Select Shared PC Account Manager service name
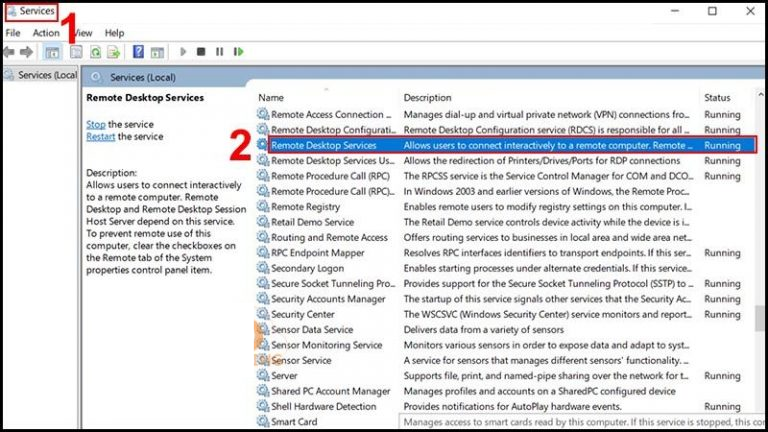Viewport: 768px width, 432px height. click(x=331, y=391)
